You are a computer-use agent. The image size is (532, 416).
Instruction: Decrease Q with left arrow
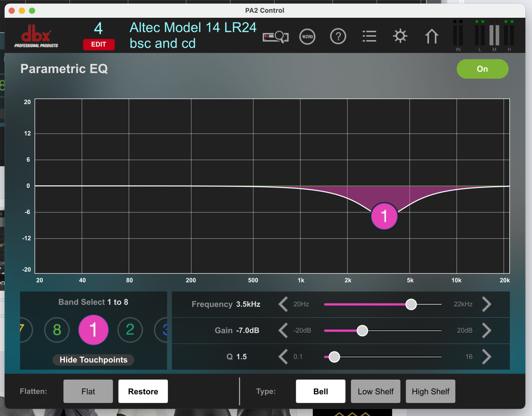pos(283,357)
